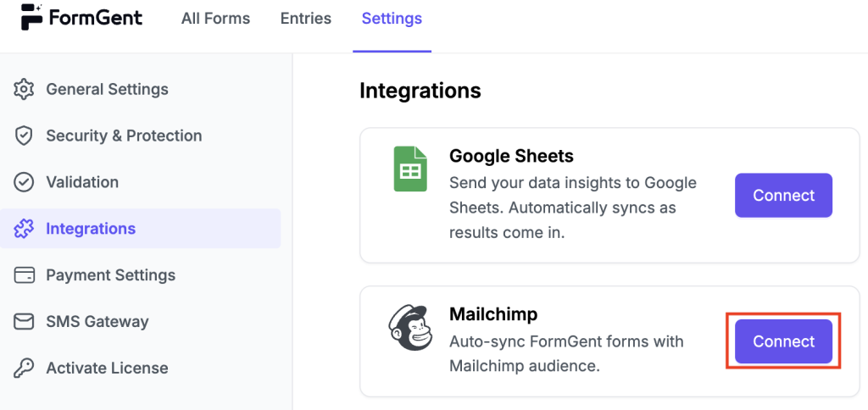Click the FormGent logo

tap(81, 18)
